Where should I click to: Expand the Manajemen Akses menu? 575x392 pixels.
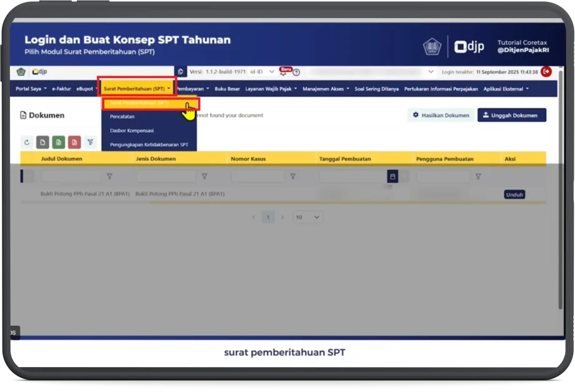(326, 89)
